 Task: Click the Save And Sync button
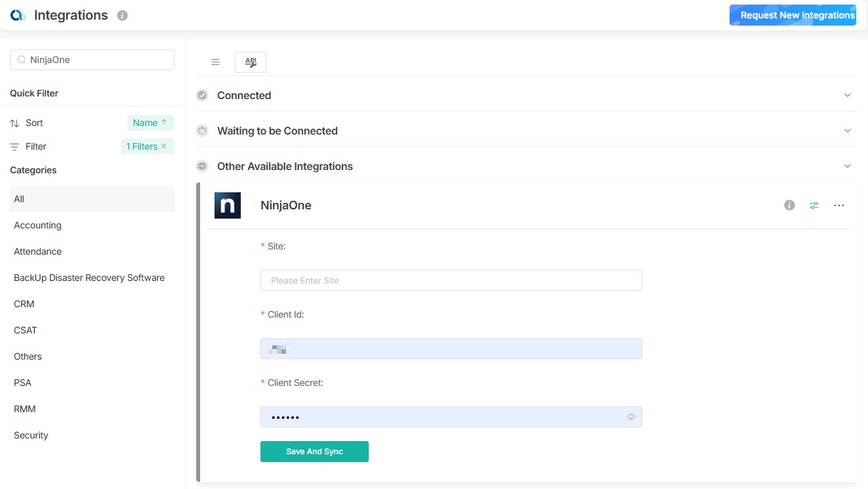point(314,452)
